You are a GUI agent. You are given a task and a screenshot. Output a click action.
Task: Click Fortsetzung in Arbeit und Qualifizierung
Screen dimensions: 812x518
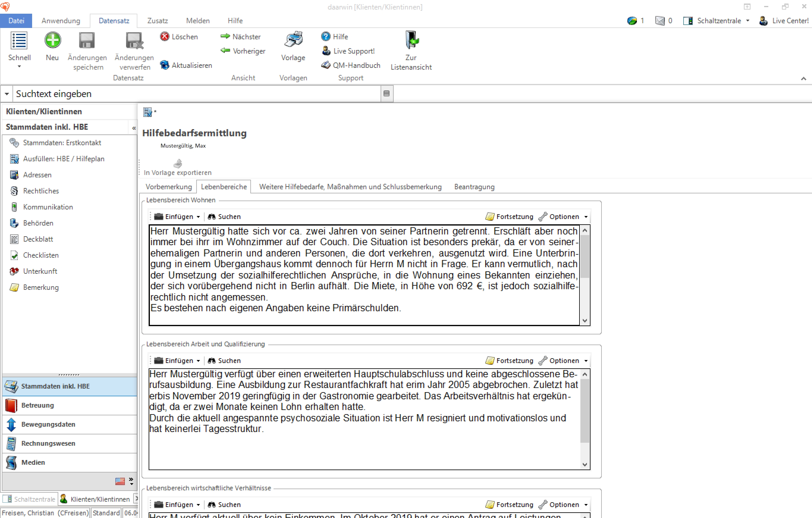510,361
